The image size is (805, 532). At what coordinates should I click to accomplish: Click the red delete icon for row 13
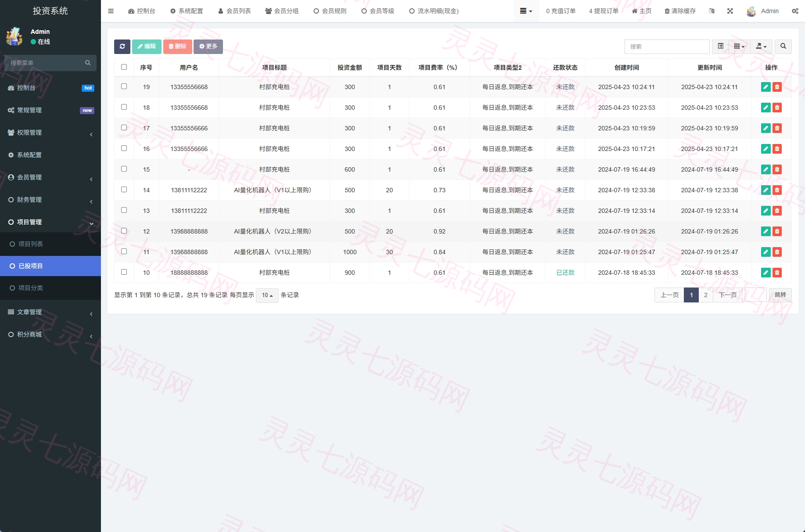[x=777, y=211]
